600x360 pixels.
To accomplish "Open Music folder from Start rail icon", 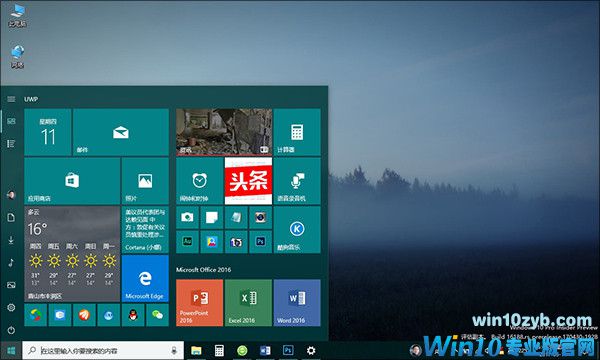I will (x=11, y=262).
